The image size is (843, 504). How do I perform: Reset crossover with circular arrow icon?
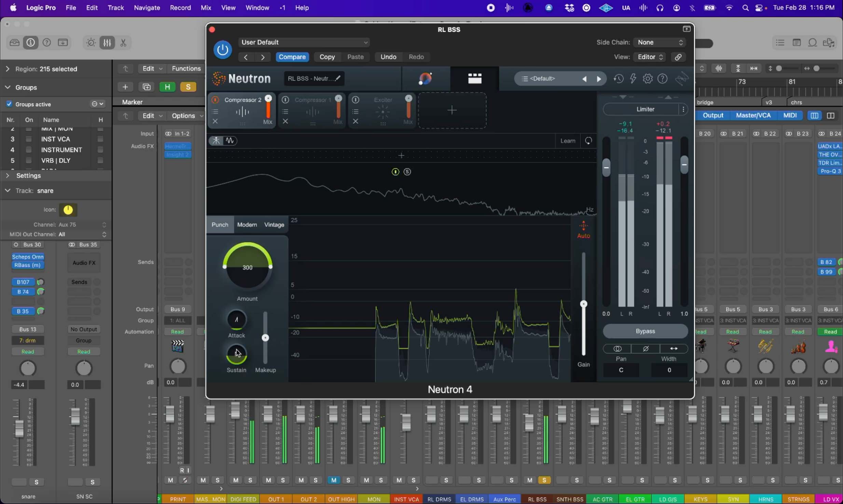pyautogui.click(x=588, y=141)
